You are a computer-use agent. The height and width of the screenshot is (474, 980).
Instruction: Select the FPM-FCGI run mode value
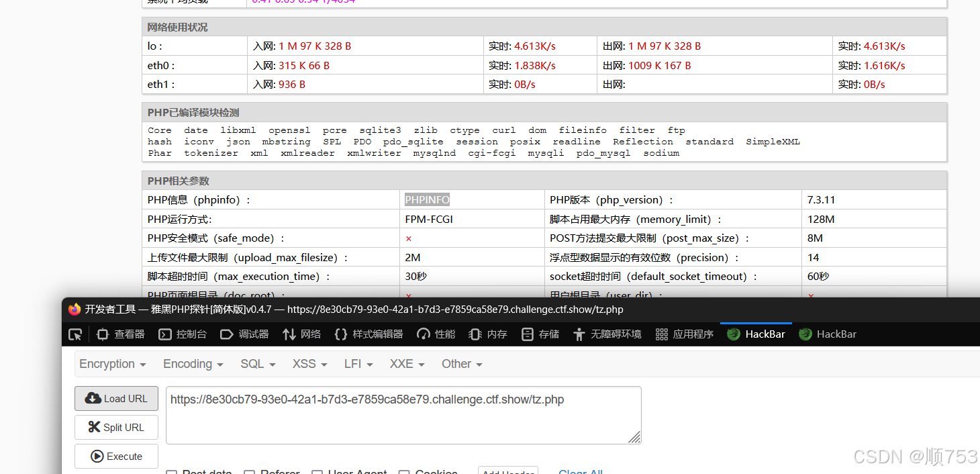429,220
